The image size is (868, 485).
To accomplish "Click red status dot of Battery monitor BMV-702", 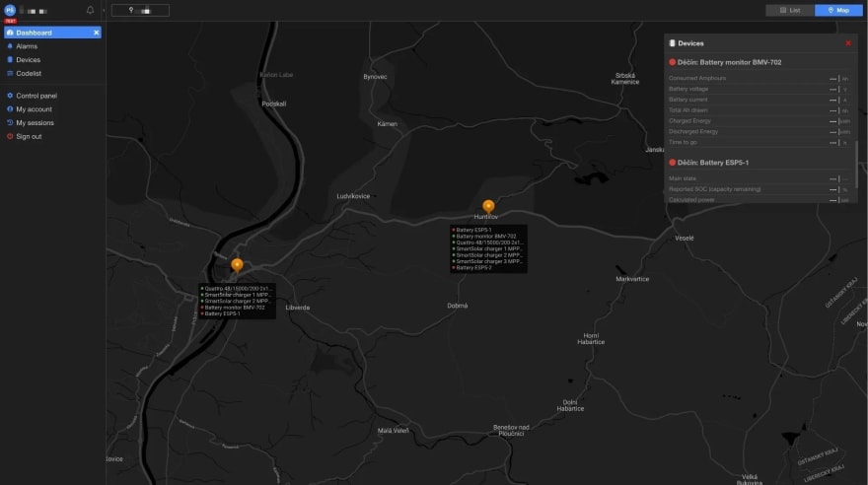I will tap(672, 62).
